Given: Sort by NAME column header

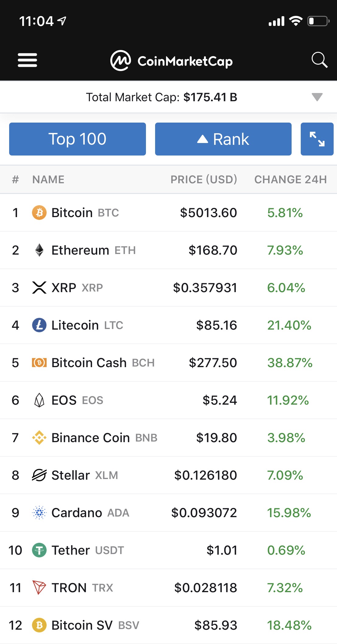Looking at the screenshot, I should [x=48, y=179].
